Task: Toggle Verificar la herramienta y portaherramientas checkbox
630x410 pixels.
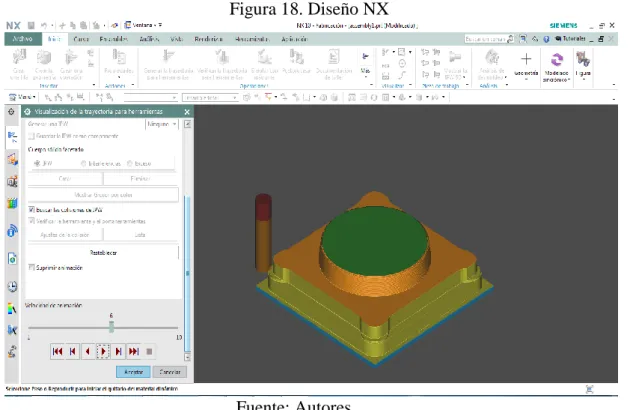Action: point(31,221)
